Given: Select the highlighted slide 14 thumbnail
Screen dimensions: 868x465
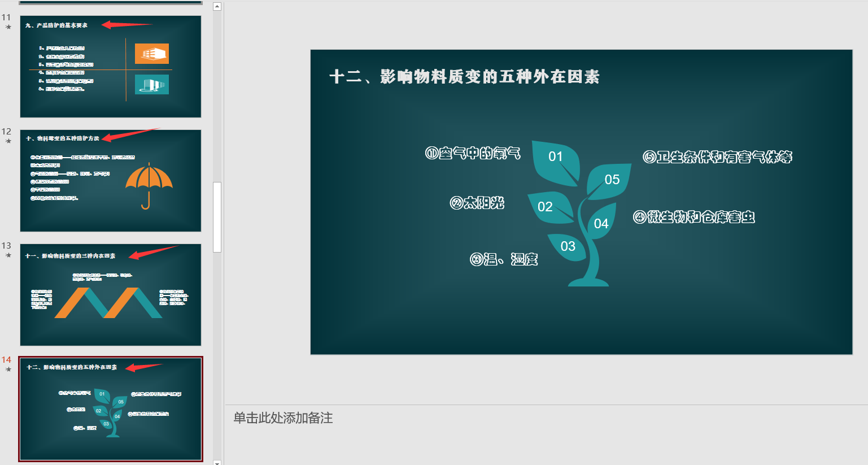Looking at the screenshot, I should (x=111, y=409).
